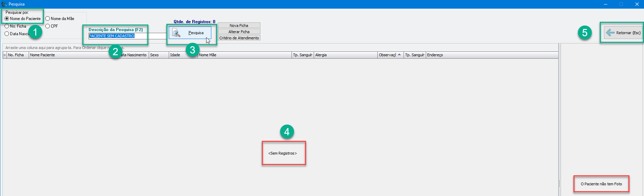Pick the Data Nasc radio option

[7, 34]
